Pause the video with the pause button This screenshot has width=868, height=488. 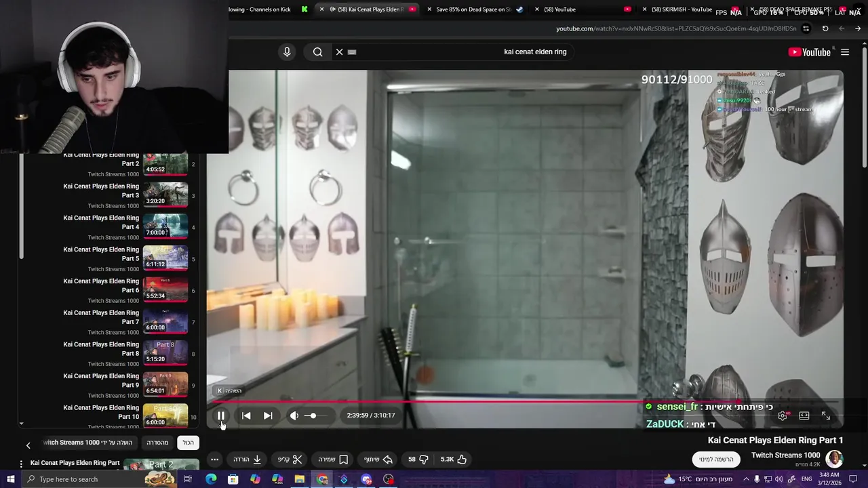(x=221, y=415)
